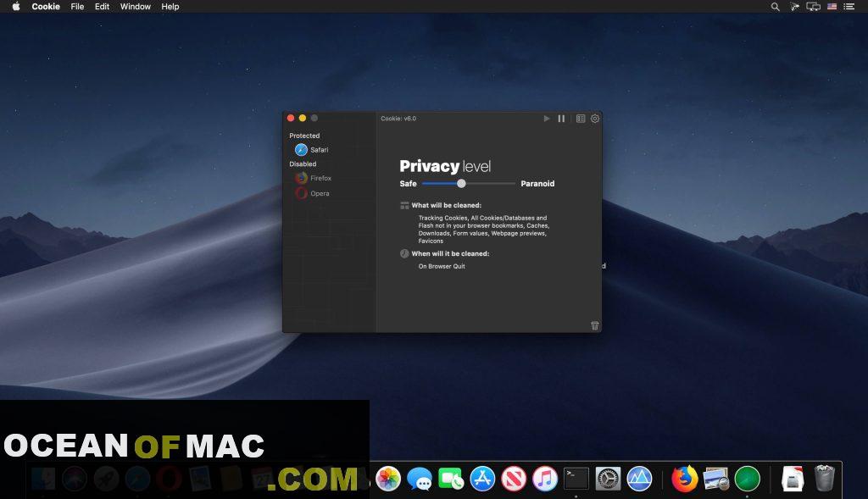
Task: Open Cookie settings gear icon
Action: tap(595, 119)
